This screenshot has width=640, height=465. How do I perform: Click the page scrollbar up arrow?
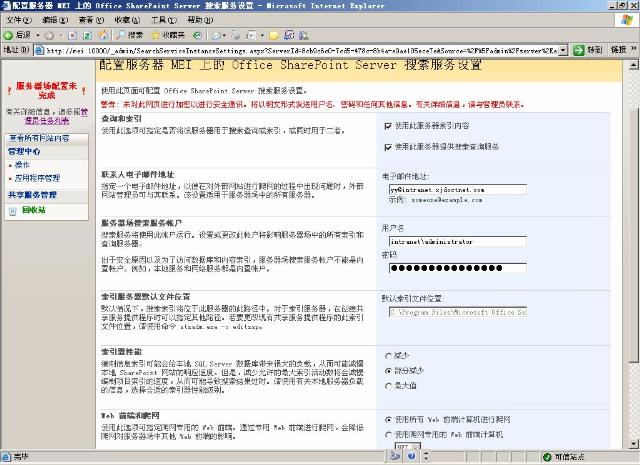(x=633, y=65)
